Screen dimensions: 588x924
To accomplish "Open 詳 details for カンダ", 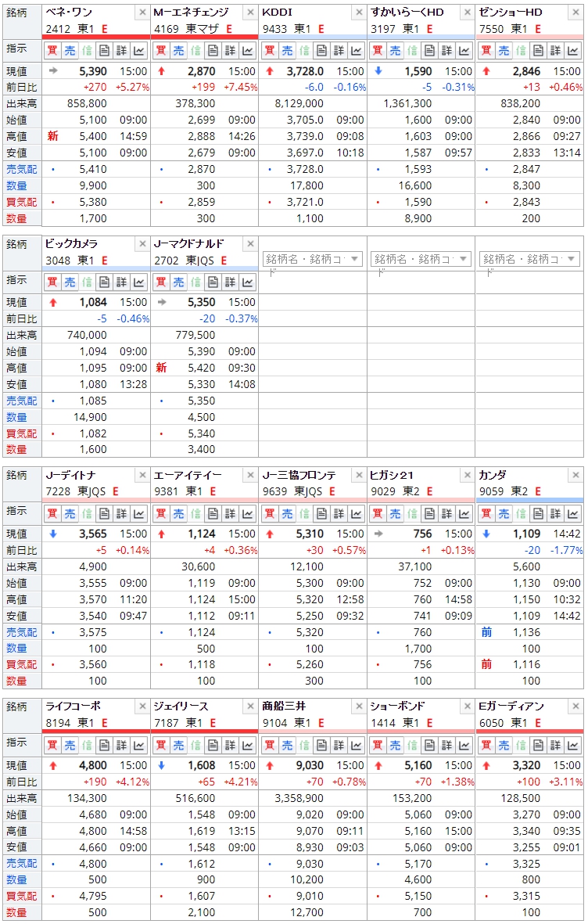I will point(556,514).
